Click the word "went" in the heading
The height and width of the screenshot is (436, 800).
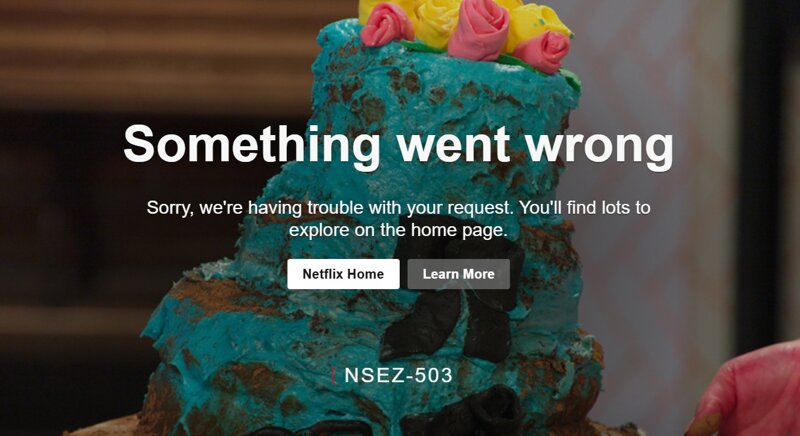click(454, 145)
